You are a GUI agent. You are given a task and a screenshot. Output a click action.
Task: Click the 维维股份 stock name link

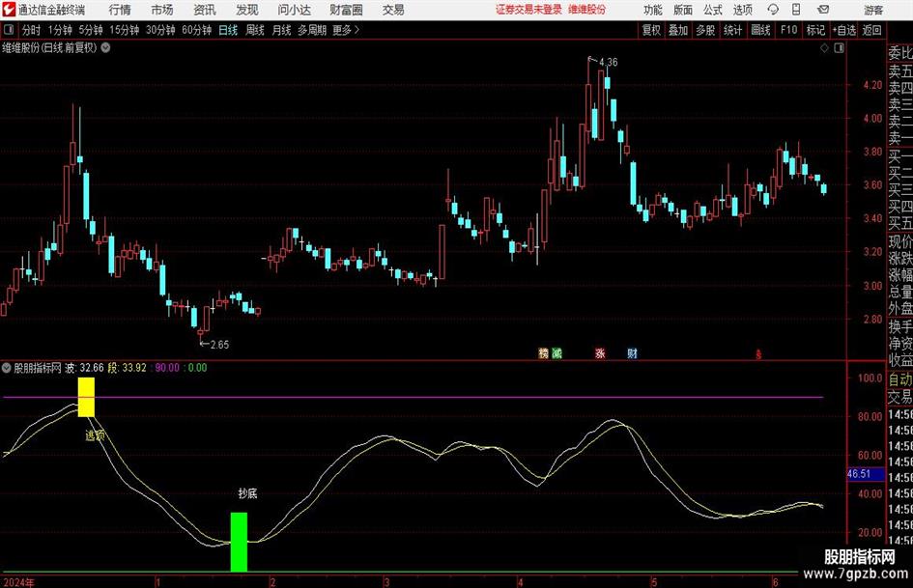(x=587, y=10)
